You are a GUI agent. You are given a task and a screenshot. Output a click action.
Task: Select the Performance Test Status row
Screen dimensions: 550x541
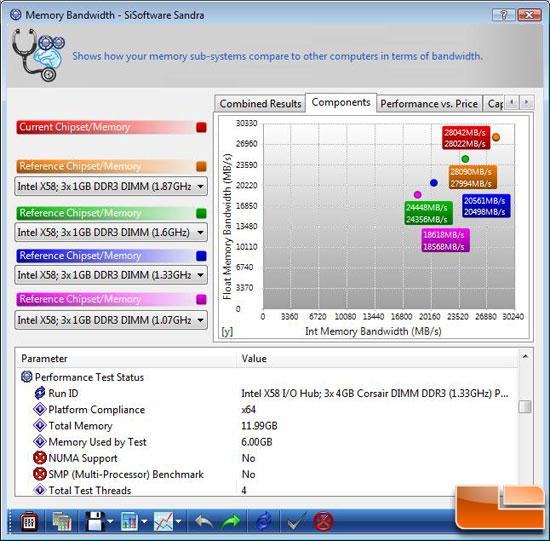(x=267, y=377)
